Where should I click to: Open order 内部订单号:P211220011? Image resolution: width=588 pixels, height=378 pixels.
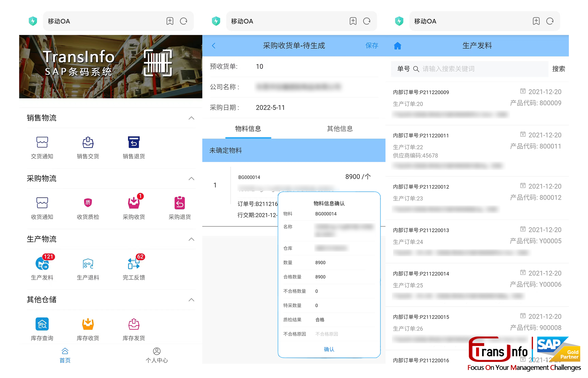tap(477, 151)
